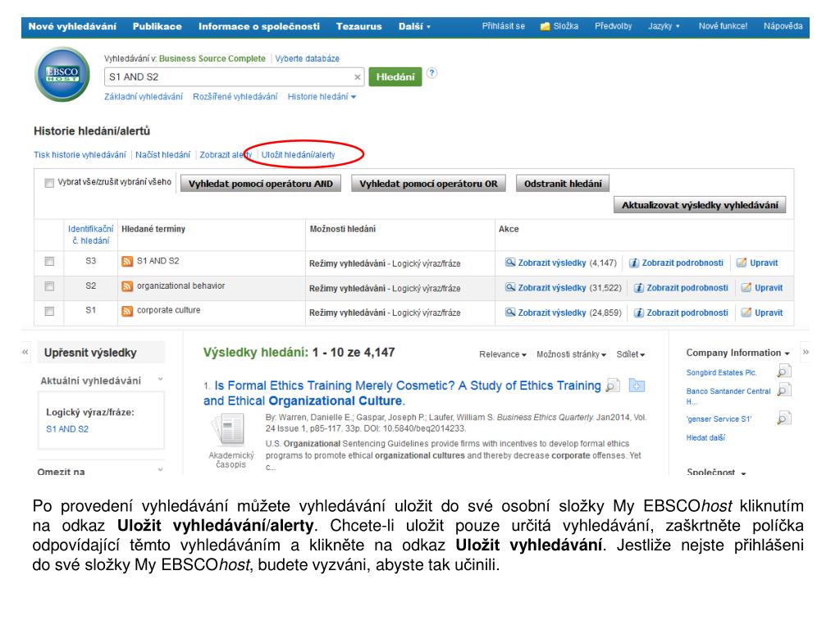Open Tezaurus menu item

(359, 26)
